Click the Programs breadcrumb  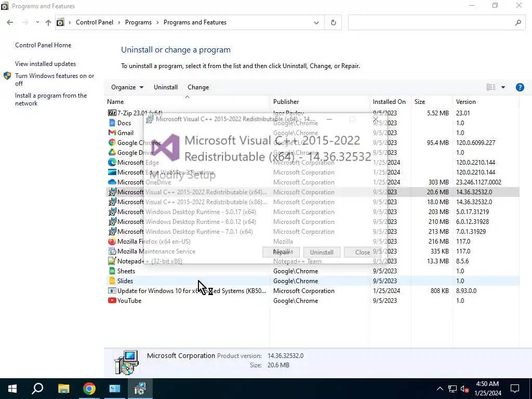coord(138,22)
